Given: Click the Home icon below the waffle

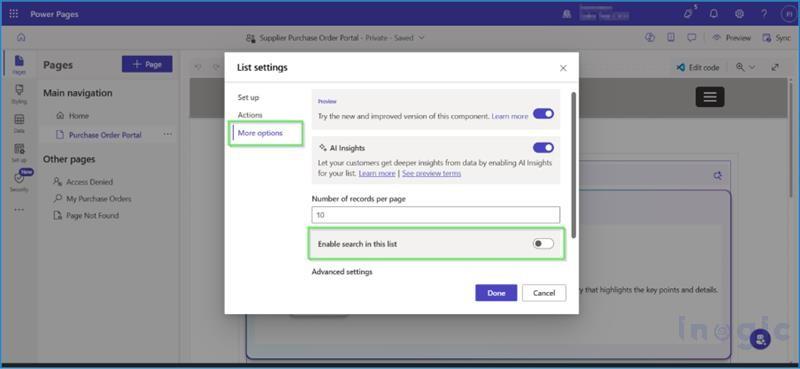Looking at the screenshot, I should (21, 38).
